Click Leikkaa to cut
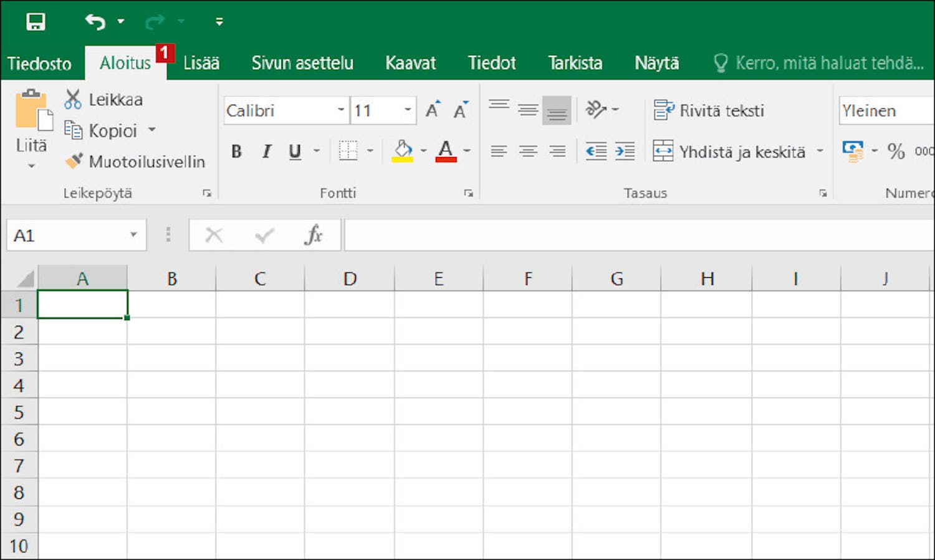Screen dimensions: 935x560 click(103, 100)
